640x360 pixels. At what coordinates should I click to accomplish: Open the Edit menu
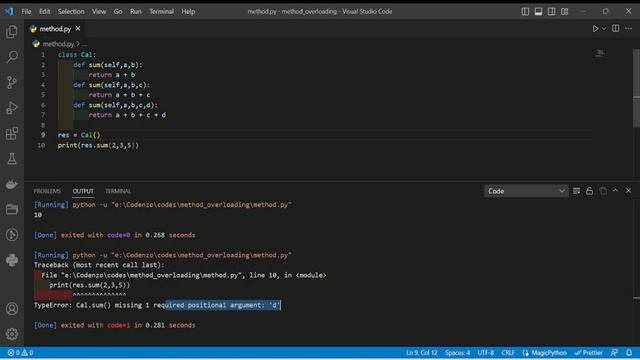pyautogui.click(x=44, y=11)
